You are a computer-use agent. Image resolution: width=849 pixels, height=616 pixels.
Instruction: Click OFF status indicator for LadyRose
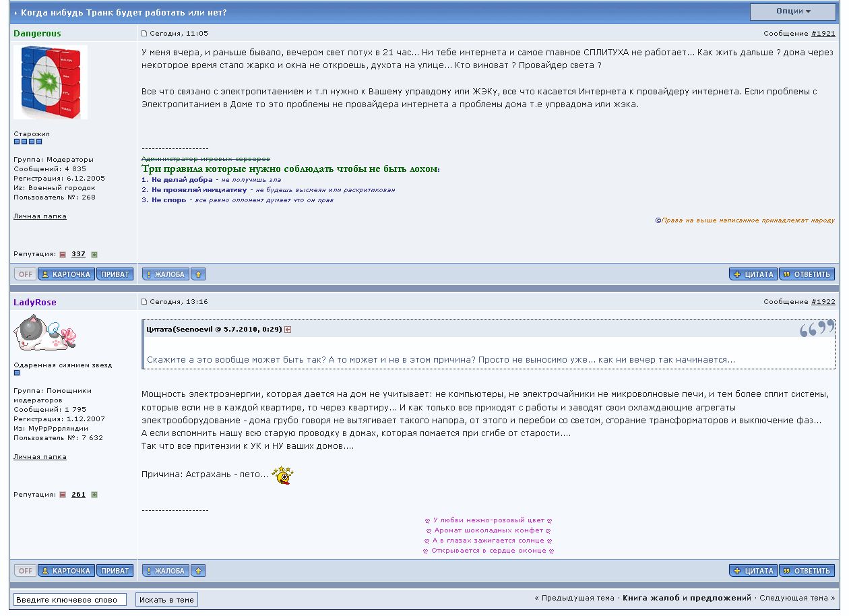click(26, 571)
